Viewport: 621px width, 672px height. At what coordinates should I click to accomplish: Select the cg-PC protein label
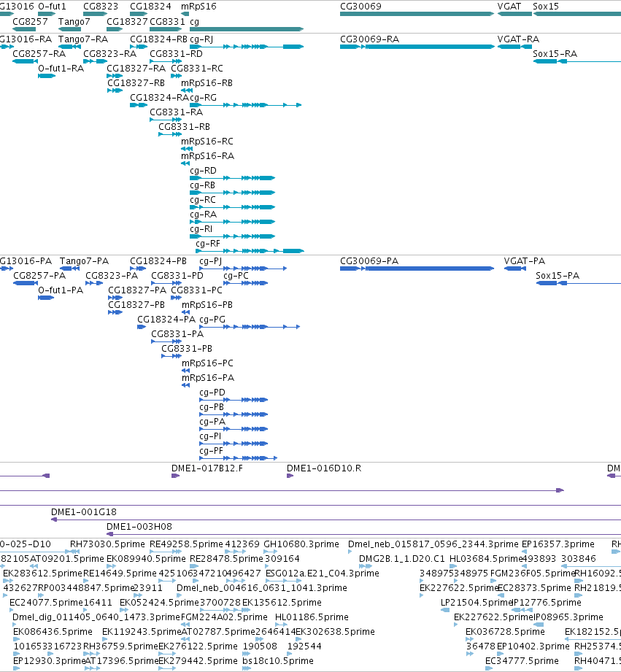coord(236,276)
